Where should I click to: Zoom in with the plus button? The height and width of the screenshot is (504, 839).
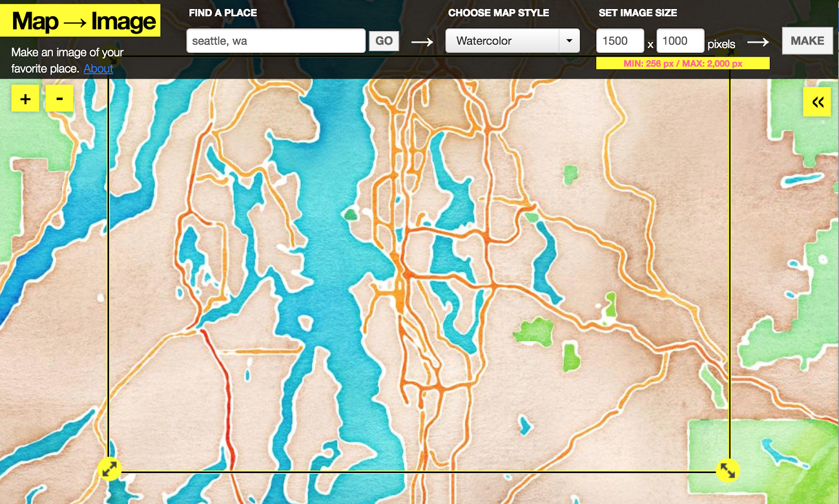coord(25,98)
